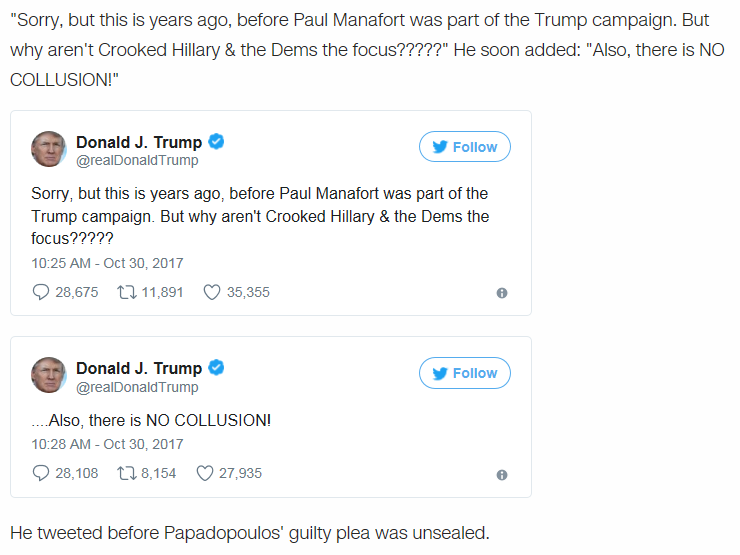
Task: Like the tweet with 35,355 likes
Action: [211, 293]
